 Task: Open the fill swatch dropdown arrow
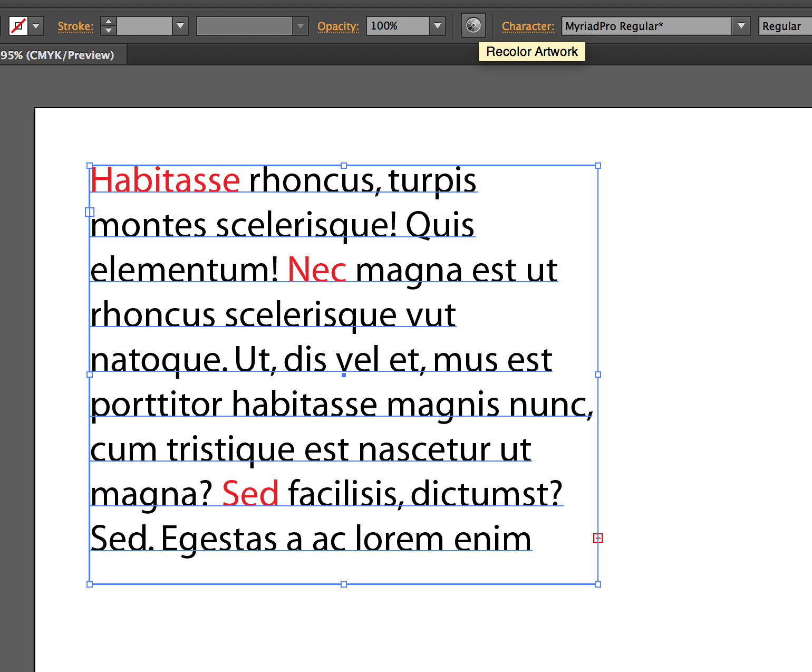click(x=35, y=25)
